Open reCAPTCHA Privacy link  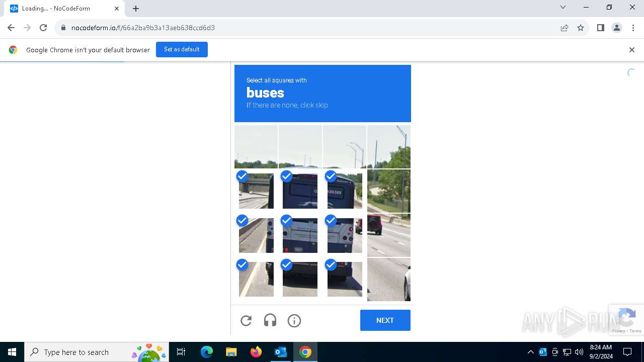(619, 331)
